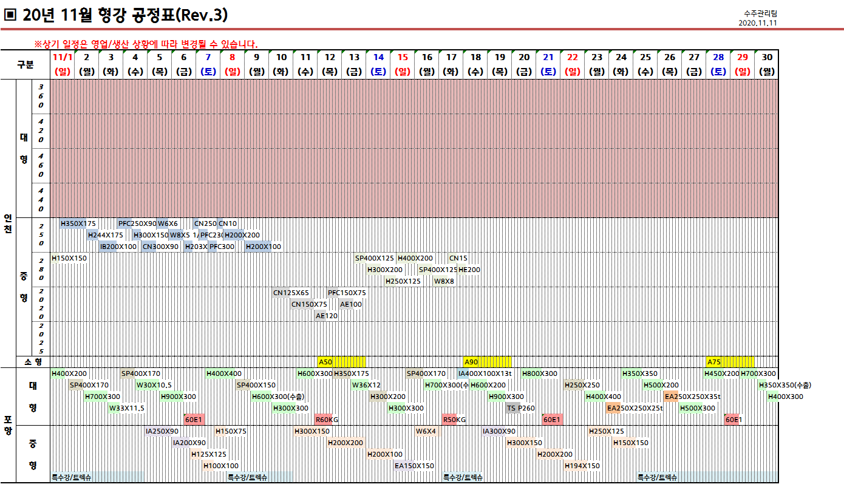Click the 소형 row label

coord(33,362)
